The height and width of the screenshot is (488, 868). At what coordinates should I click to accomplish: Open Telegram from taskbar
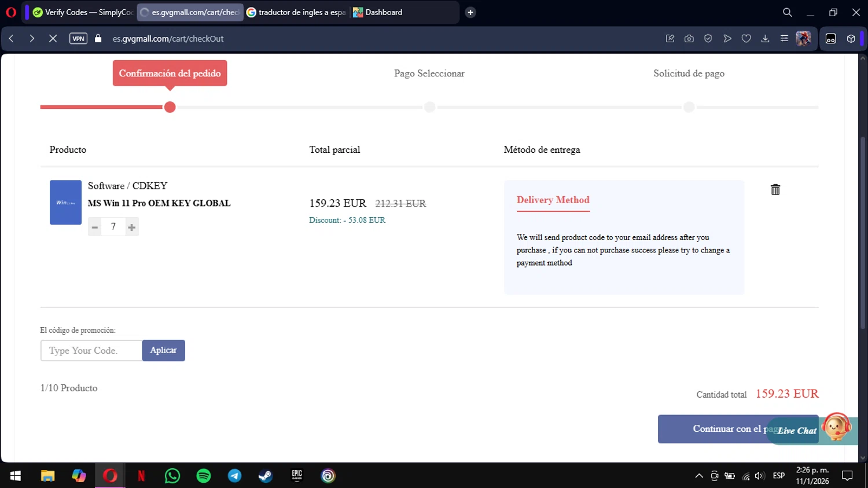point(235,476)
